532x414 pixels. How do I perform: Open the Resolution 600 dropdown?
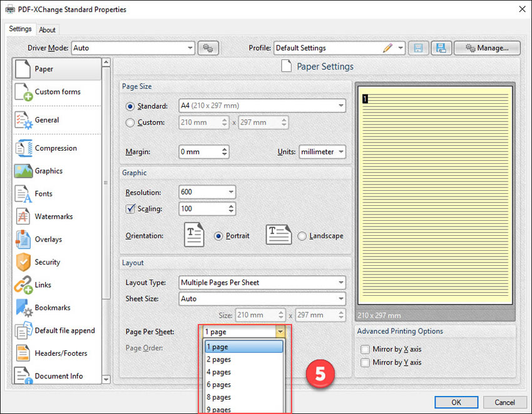[207, 192]
